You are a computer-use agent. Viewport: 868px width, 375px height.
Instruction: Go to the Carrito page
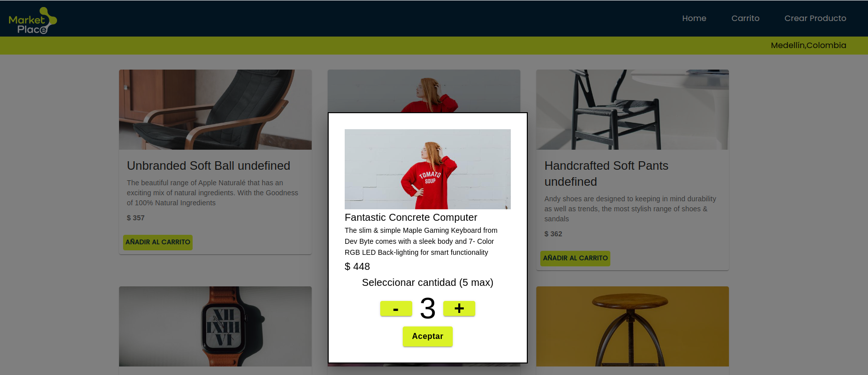(745, 19)
